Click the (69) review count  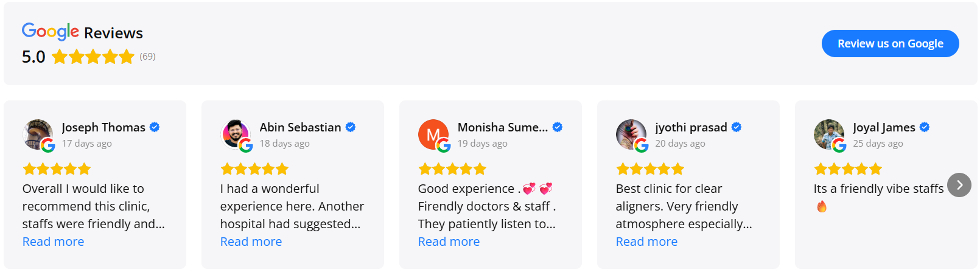point(147,57)
